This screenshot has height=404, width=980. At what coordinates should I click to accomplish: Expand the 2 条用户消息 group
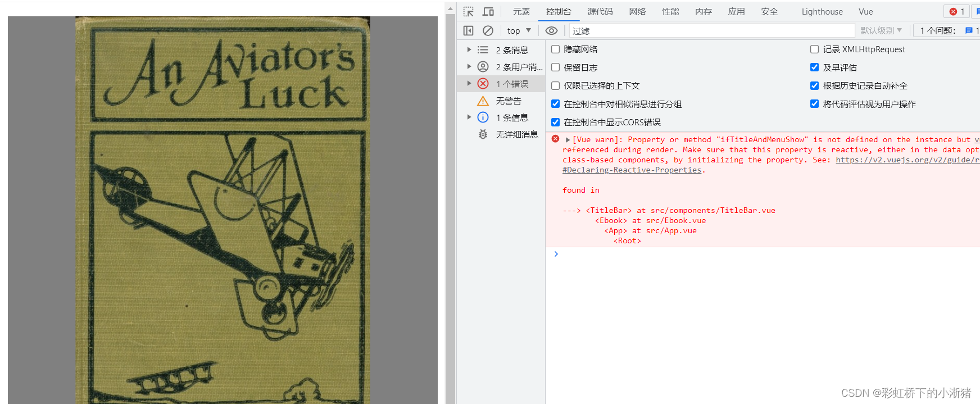click(469, 67)
